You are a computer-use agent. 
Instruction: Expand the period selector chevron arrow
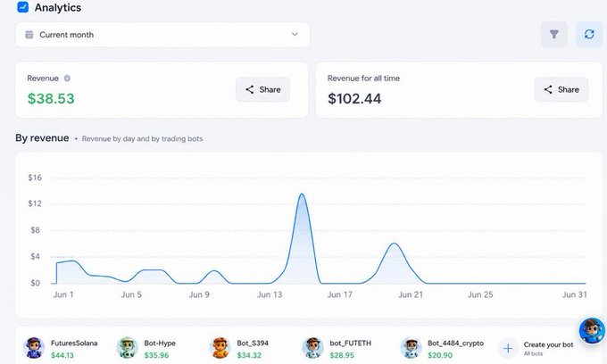[x=295, y=34]
